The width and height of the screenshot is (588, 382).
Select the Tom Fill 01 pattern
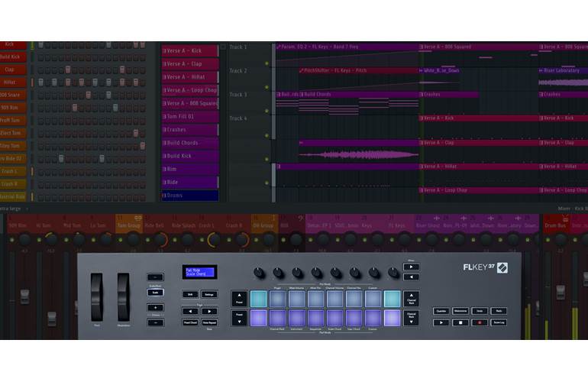tap(189, 116)
